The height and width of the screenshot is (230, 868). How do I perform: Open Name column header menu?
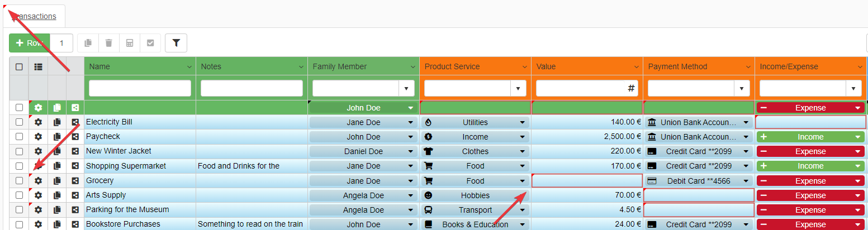click(188, 67)
